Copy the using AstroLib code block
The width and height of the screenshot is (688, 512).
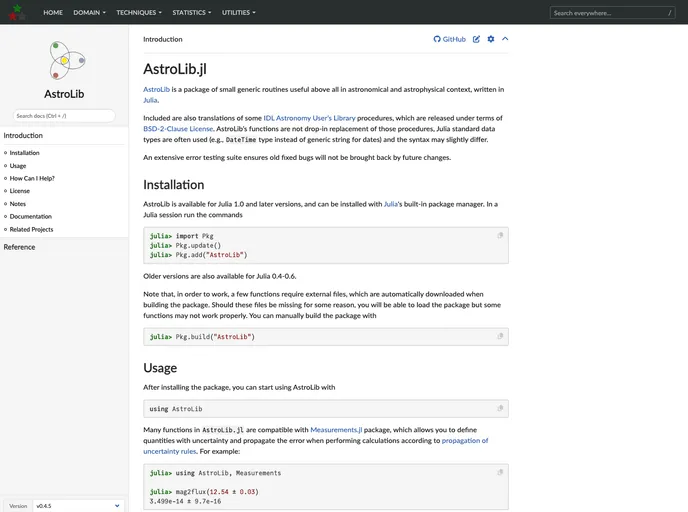[x=500, y=408]
